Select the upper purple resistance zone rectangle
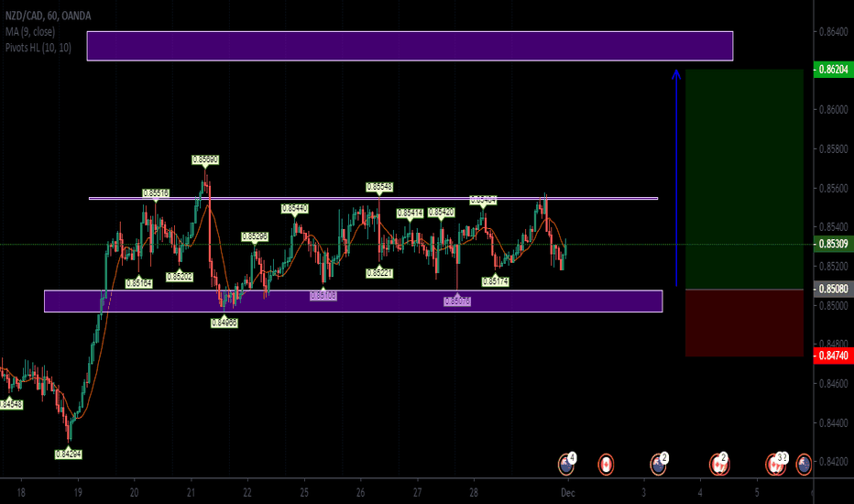Screen dimensions: 854x504 410,46
